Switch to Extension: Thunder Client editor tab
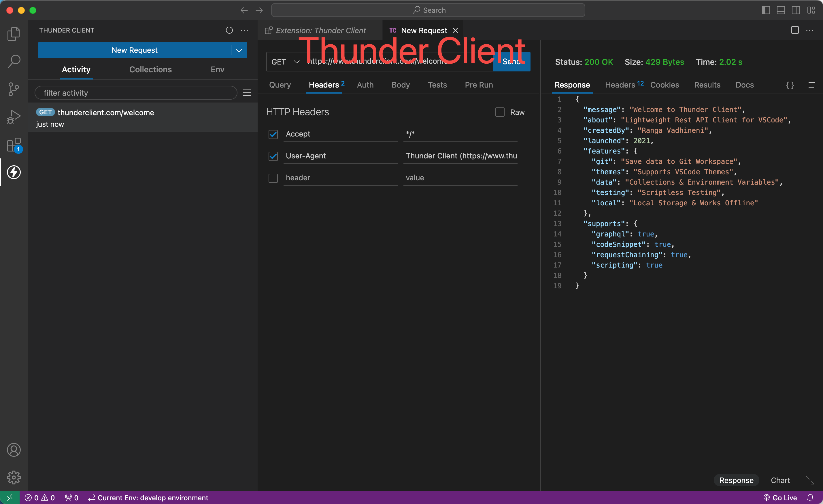 320,30
